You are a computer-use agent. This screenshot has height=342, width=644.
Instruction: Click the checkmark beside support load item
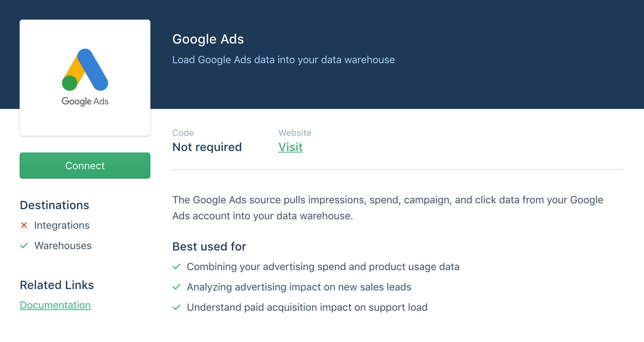coord(177,307)
